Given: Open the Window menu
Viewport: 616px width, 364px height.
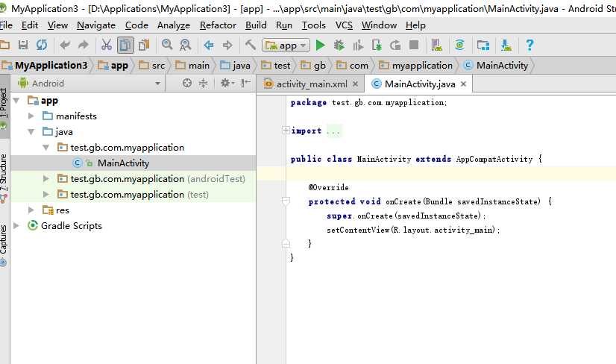Looking at the screenshot, I should point(379,25).
